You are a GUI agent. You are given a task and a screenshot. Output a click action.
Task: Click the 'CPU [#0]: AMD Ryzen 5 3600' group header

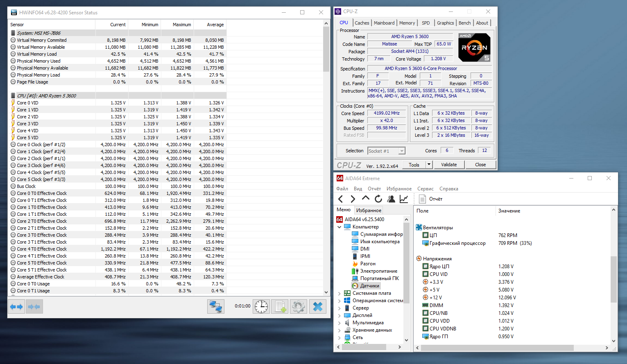pyautogui.click(x=117, y=96)
